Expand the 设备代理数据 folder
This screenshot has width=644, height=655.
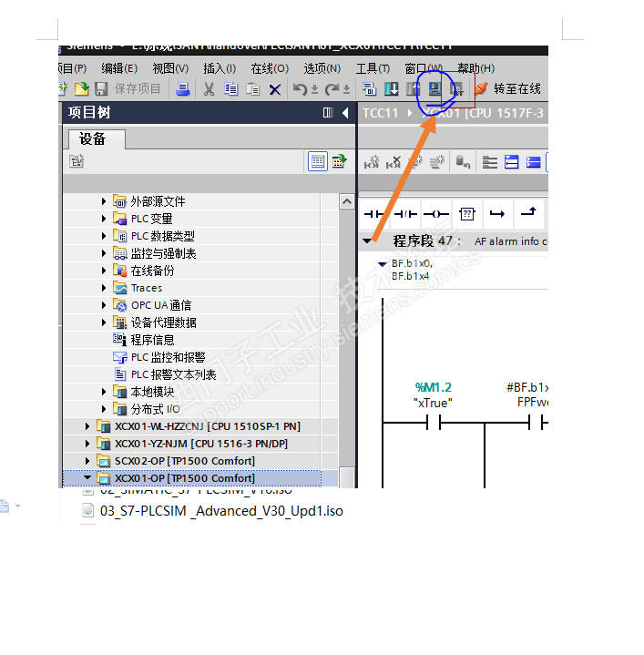[104, 322]
